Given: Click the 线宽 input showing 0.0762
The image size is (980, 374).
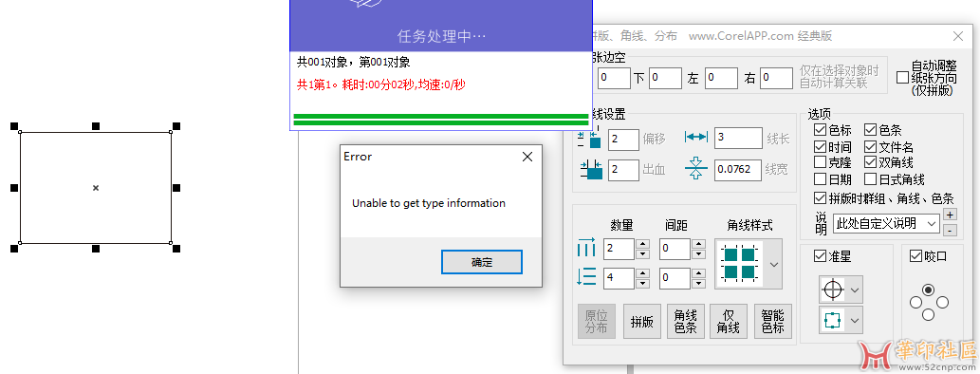Looking at the screenshot, I should pyautogui.click(x=738, y=170).
